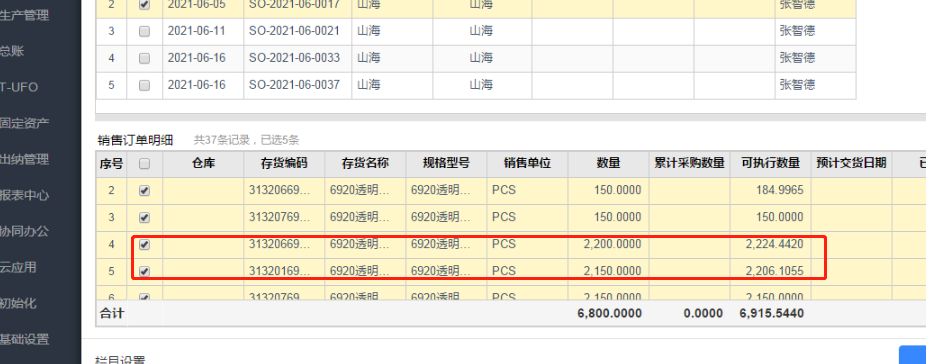The width and height of the screenshot is (926, 364).
Task: Click 共37条记录，已选5条 record count text
Action: [246, 141]
